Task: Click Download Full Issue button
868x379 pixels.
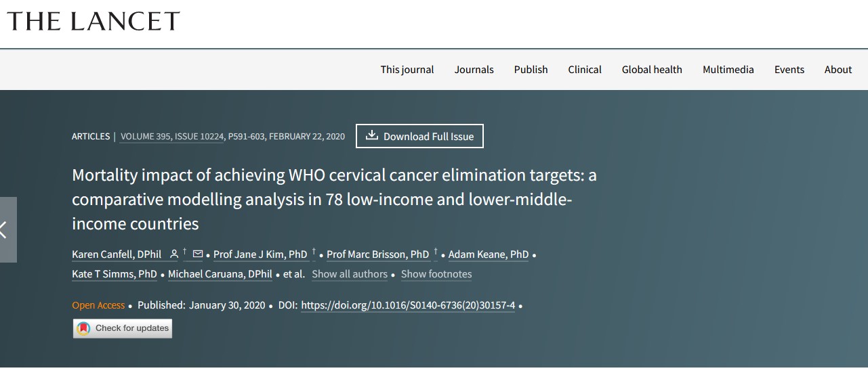Action: pyautogui.click(x=419, y=136)
